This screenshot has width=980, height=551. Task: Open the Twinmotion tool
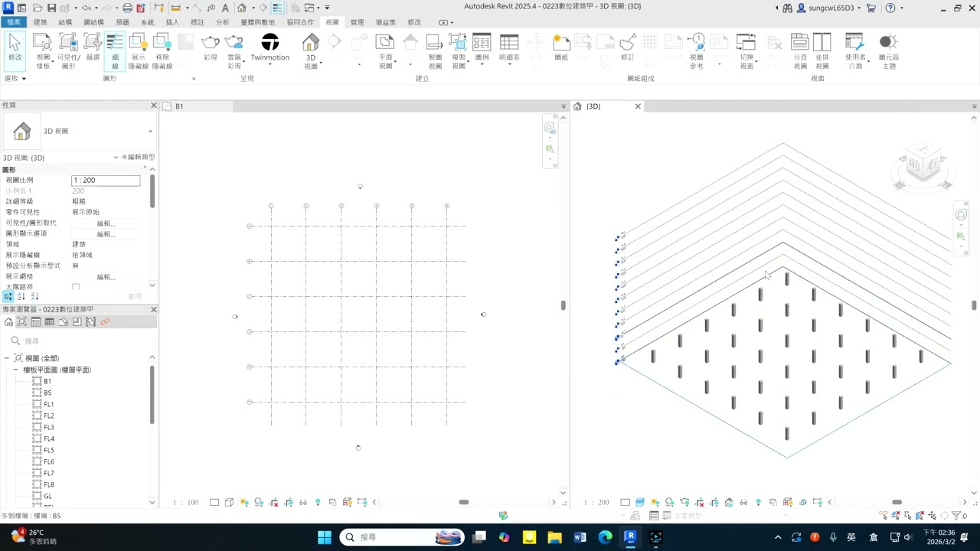click(269, 47)
